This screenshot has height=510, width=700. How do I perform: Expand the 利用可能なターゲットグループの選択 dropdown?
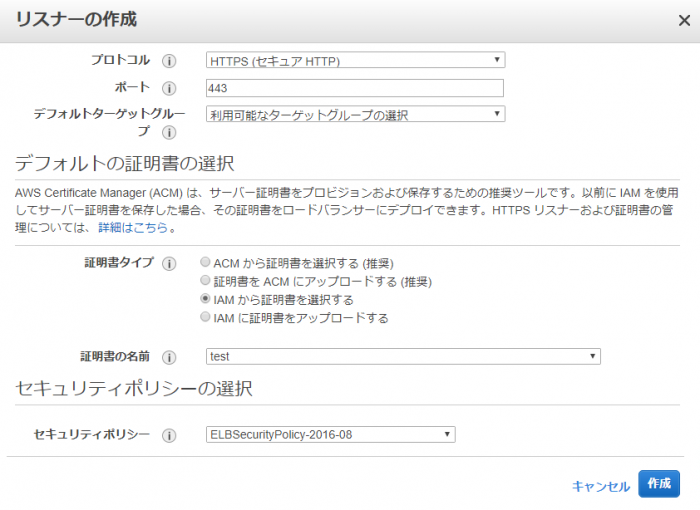pos(355,114)
